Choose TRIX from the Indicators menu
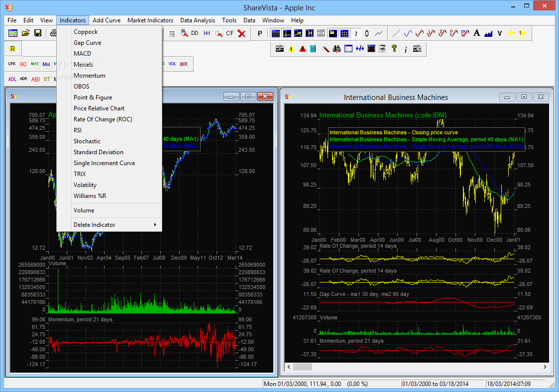The height and width of the screenshot is (392, 559). [109, 174]
